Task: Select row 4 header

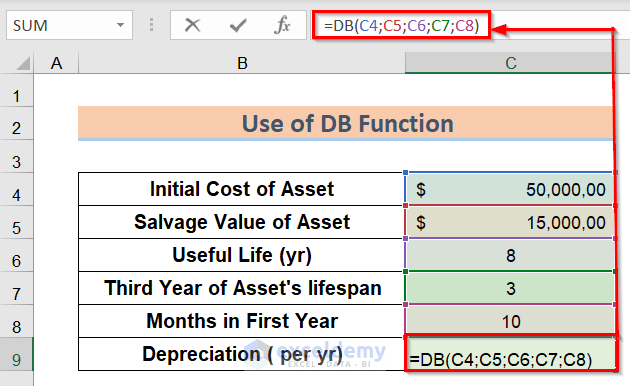Action: click(16, 190)
